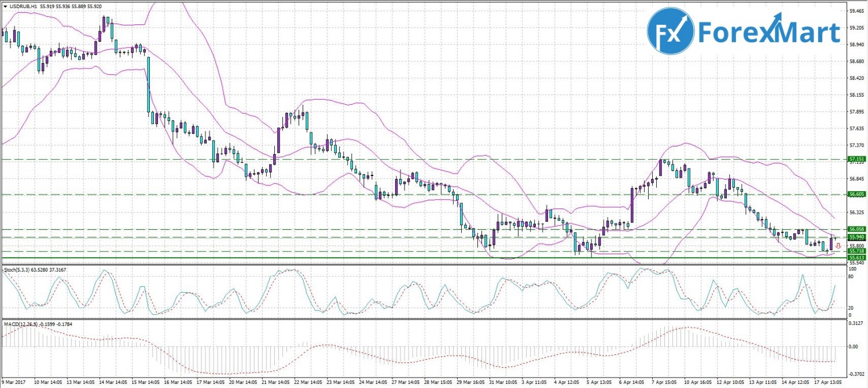Viewport: 868px width, 388px height.
Task: Select the 55.613 solid support level label
Action: click(x=856, y=258)
